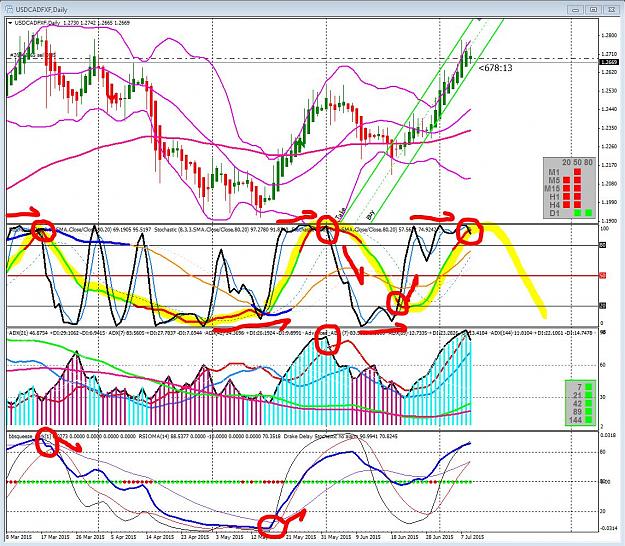
Task: Click the 1.1990 price level on right axis
Action: [609, 202]
